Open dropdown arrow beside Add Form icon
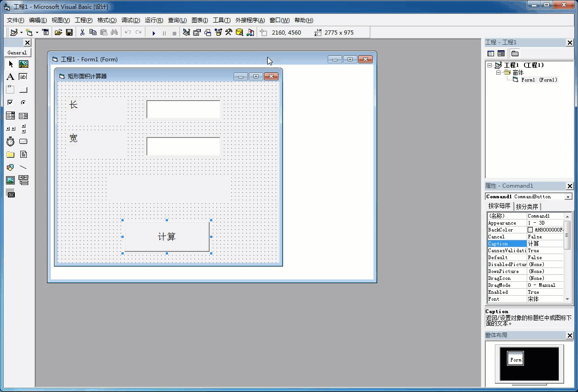 coord(37,32)
